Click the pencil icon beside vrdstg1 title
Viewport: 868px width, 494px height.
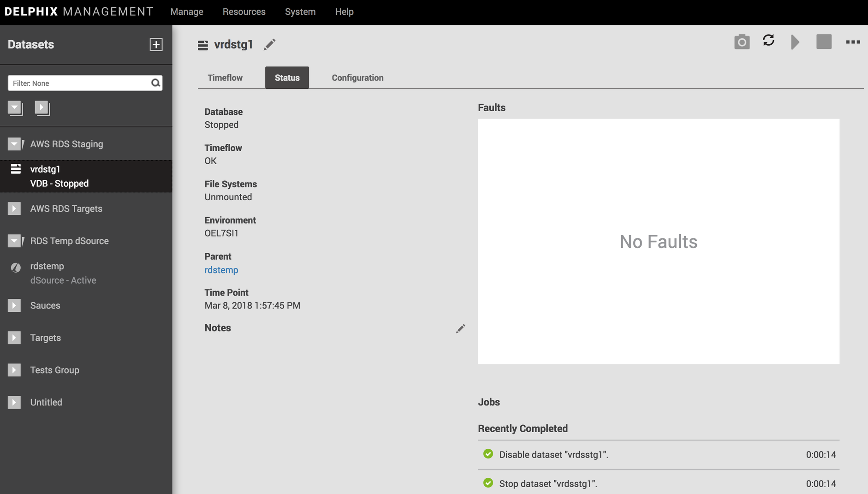[270, 44]
